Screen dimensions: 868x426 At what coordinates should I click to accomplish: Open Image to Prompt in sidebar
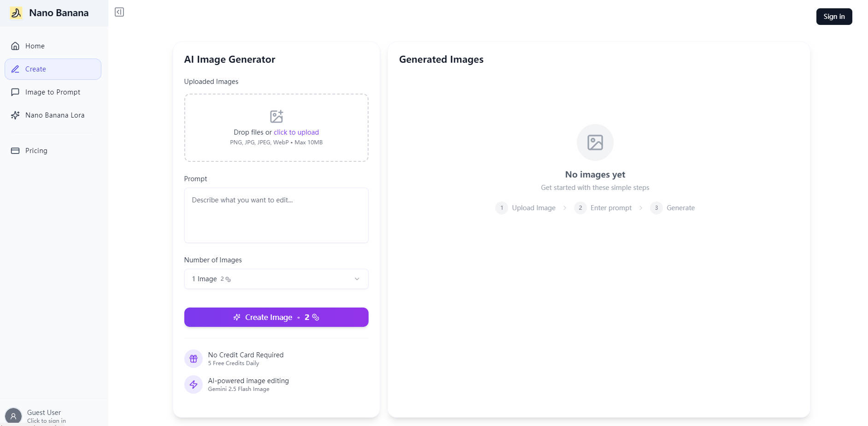click(x=53, y=92)
